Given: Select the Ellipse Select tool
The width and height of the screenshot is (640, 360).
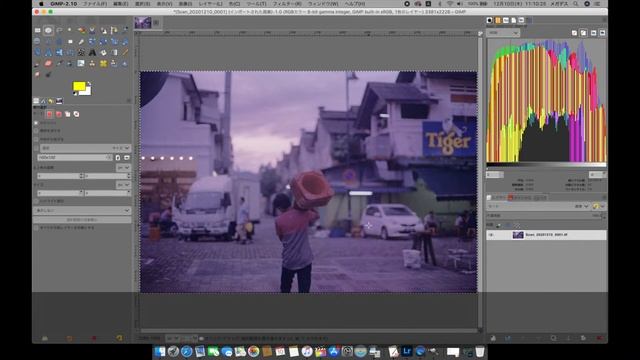Looking at the screenshot, I should pos(48,30).
